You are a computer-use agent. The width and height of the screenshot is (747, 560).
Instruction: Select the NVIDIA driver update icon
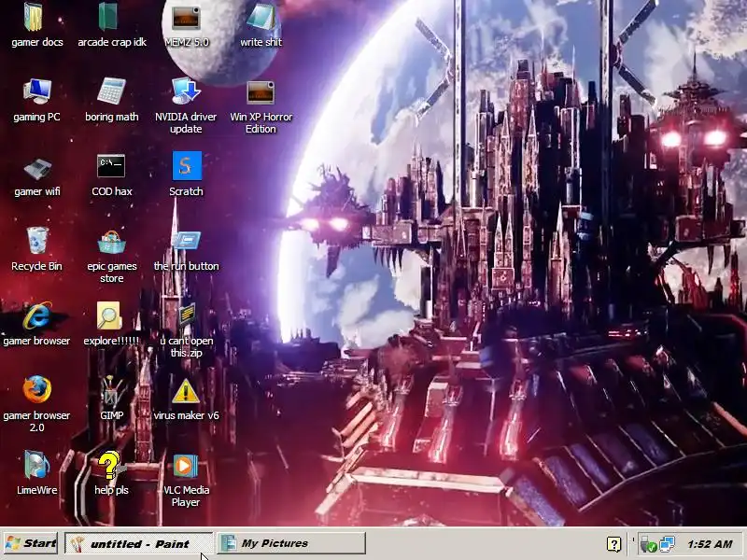click(x=186, y=91)
